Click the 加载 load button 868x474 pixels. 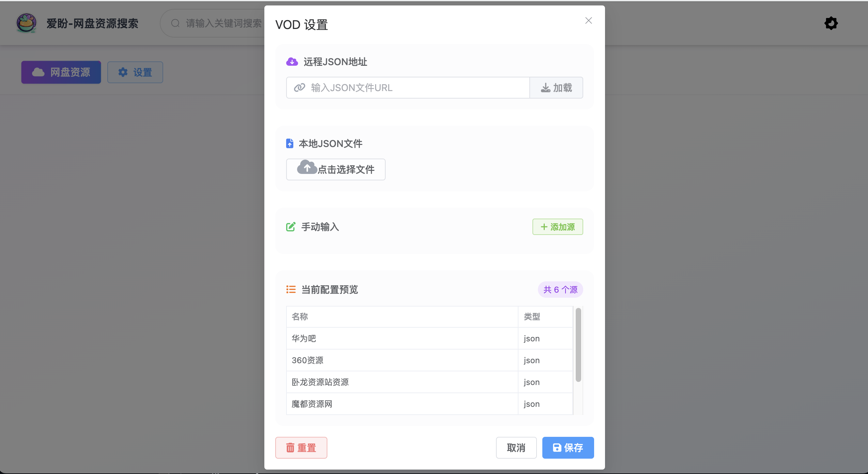(x=556, y=88)
